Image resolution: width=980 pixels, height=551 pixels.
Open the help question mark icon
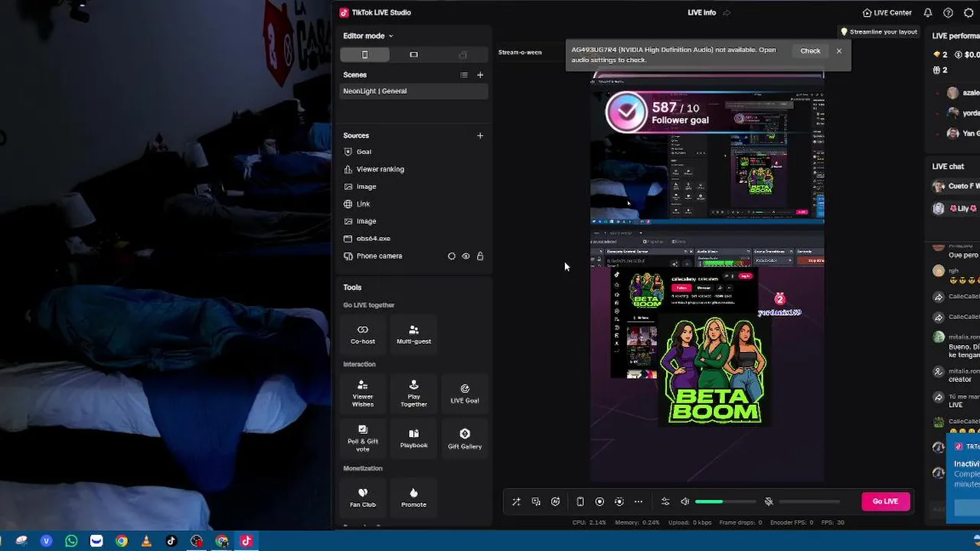948,13
